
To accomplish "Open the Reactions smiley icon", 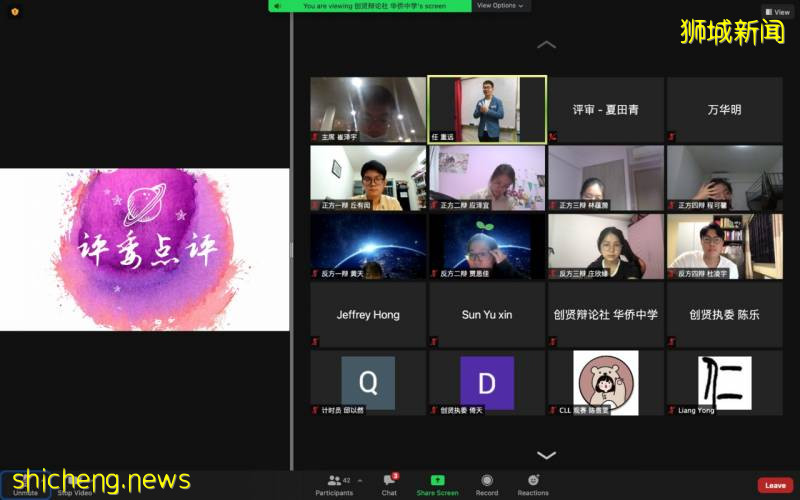I will pyautogui.click(x=533, y=480).
